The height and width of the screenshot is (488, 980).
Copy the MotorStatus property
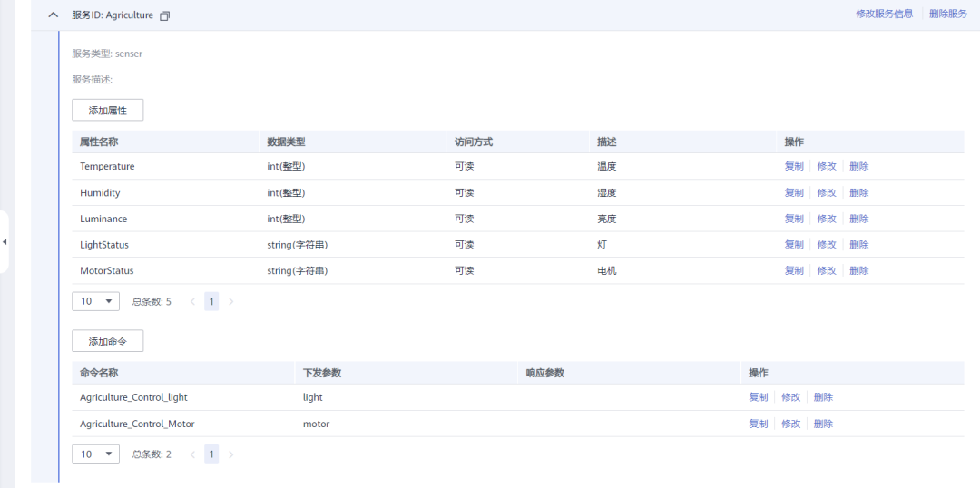pyautogui.click(x=794, y=270)
